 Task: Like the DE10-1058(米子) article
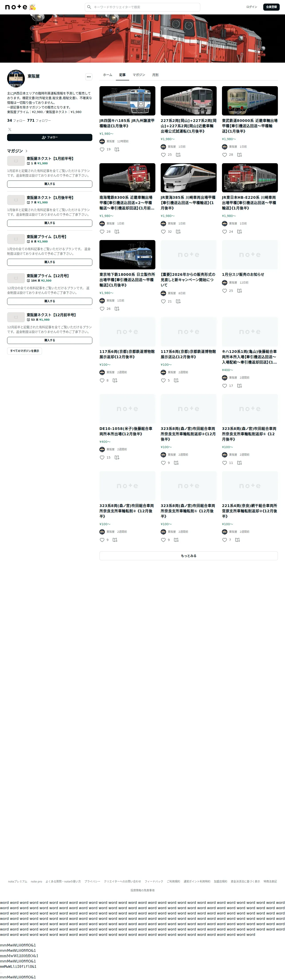point(102,458)
